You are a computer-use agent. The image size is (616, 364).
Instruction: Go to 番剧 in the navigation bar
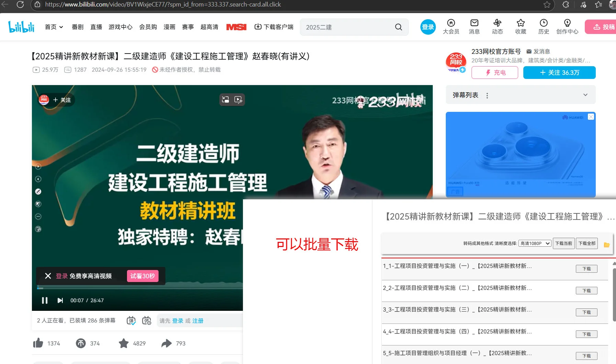[78, 27]
